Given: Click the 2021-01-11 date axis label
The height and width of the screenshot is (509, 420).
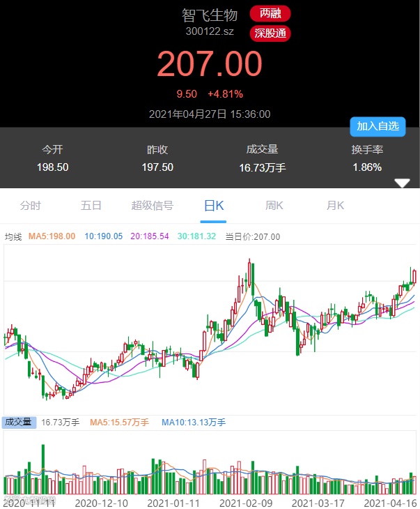Looking at the screenshot, I should 173,503.
